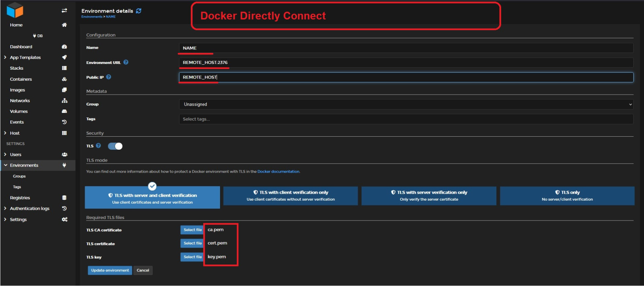Select file for TLS key

[x=192, y=257]
